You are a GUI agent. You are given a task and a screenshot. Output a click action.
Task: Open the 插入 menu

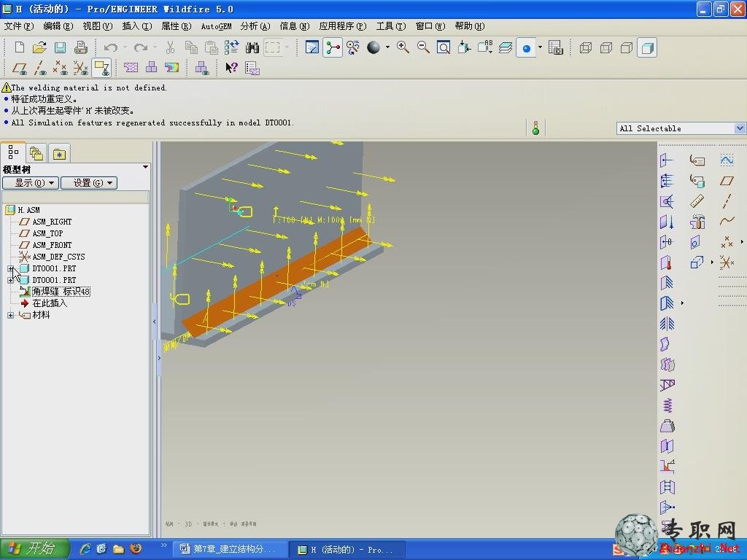[x=137, y=26]
